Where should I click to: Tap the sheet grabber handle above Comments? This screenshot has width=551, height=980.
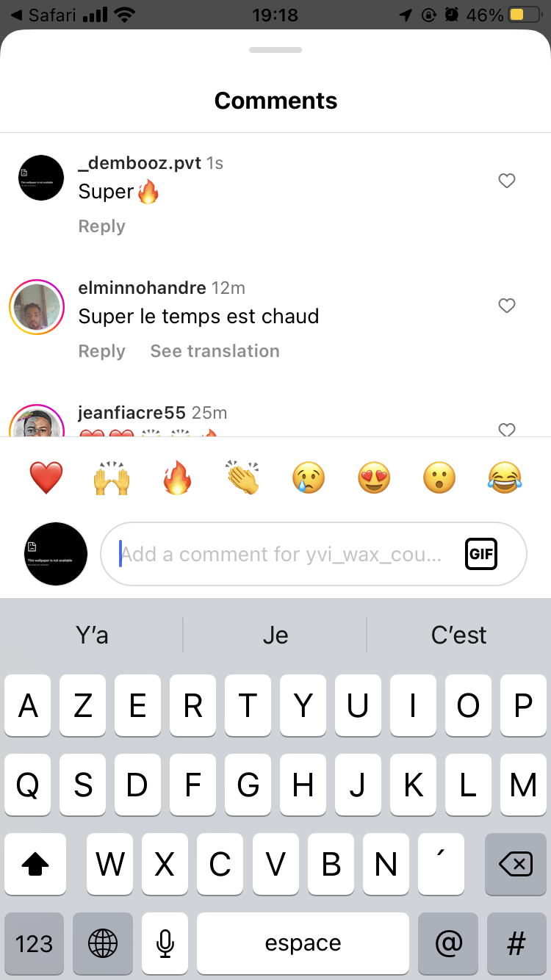275,50
